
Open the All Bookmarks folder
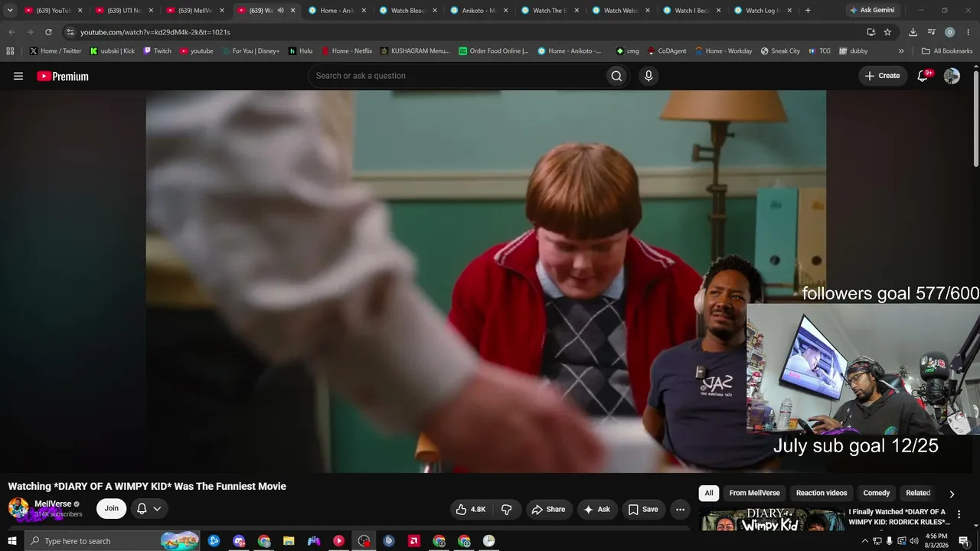click(947, 51)
